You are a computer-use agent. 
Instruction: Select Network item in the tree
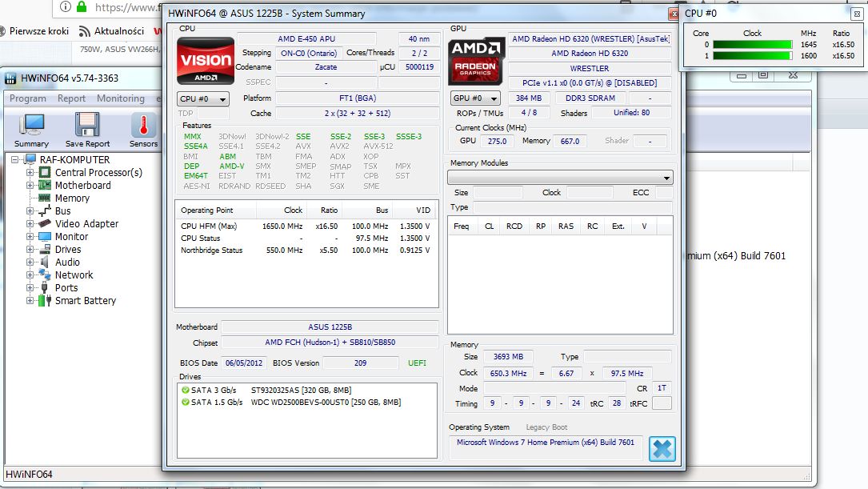click(74, 275)
